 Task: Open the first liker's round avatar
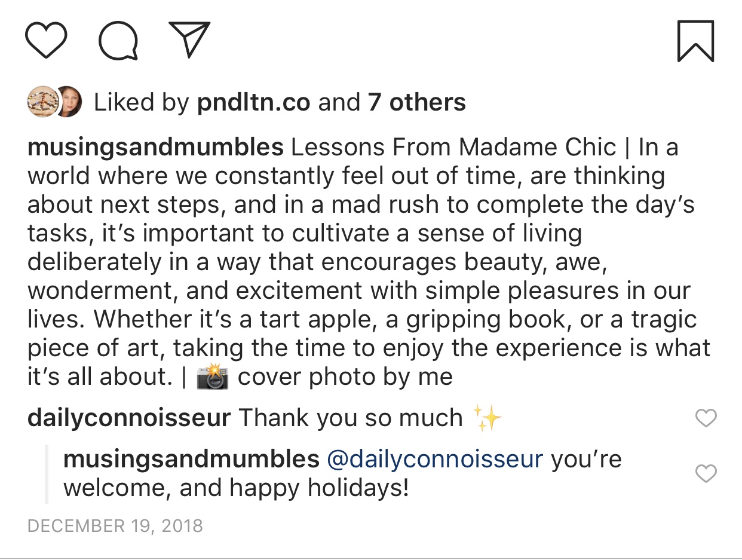click(x=42, y=102)
